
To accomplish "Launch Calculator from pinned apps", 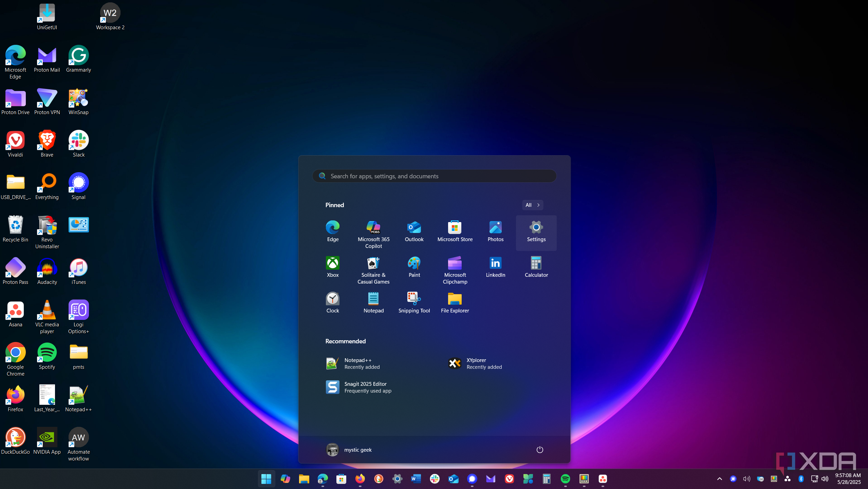I will coord(536,267).
